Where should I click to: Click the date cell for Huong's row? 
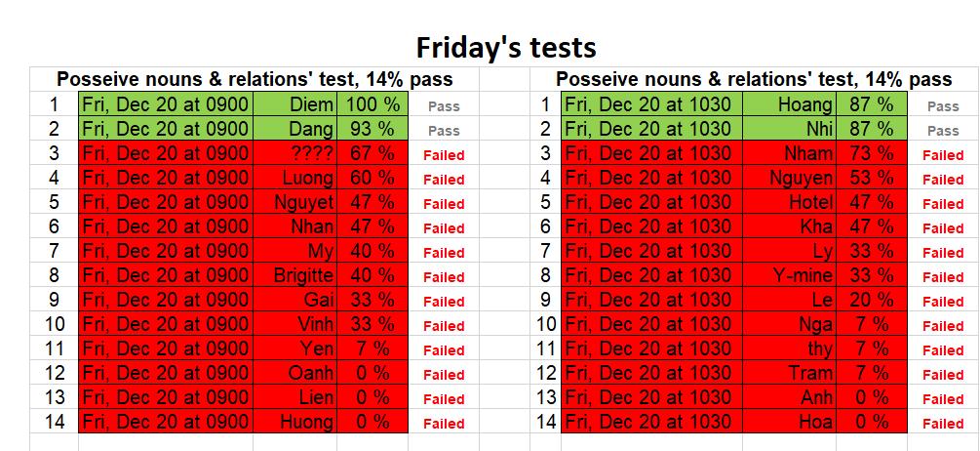tap(166, 422)
